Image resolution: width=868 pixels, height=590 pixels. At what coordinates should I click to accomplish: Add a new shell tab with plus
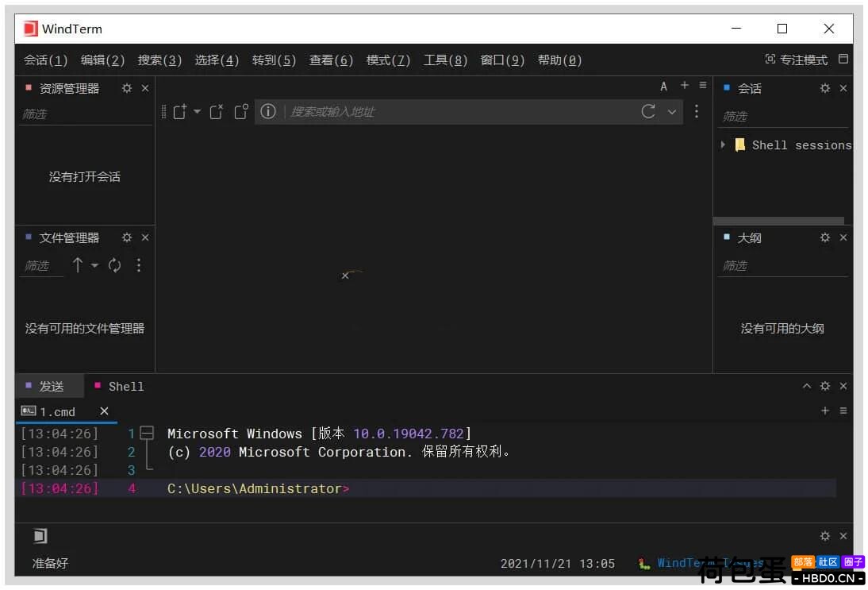point(825,411)
